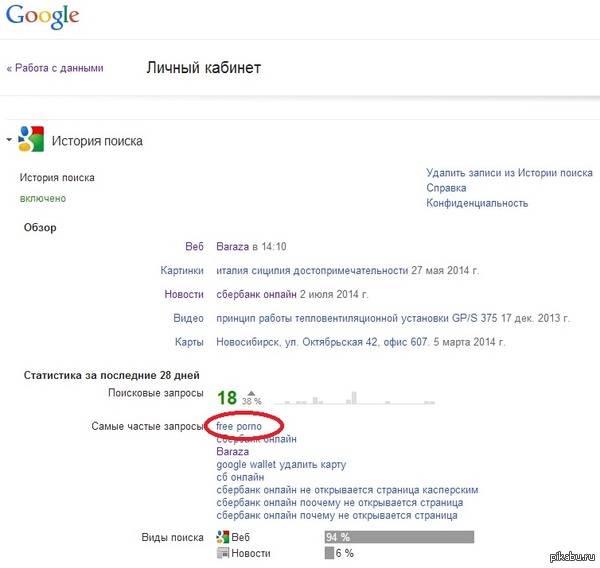Open сбербанк онлайн news search entry
Image resolution: width=600 pixels, height=568 pixels.
pyautogui.click(x=257, y=295)
